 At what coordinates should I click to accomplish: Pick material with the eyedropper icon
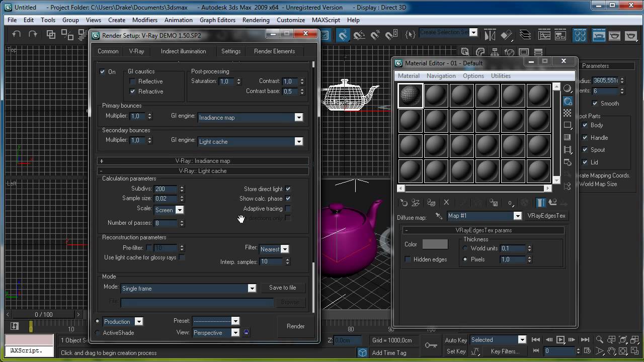[439, 216]
